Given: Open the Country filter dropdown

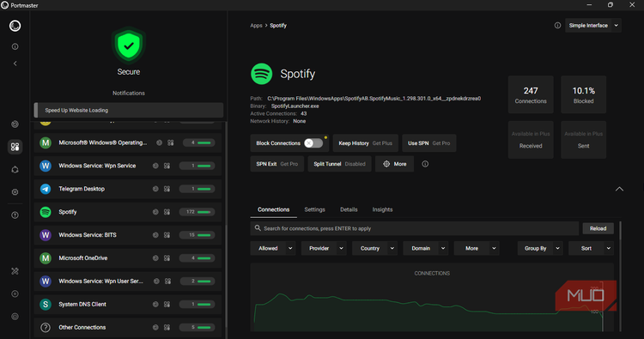Looking at the screenshot, I should tap(374, 248).
